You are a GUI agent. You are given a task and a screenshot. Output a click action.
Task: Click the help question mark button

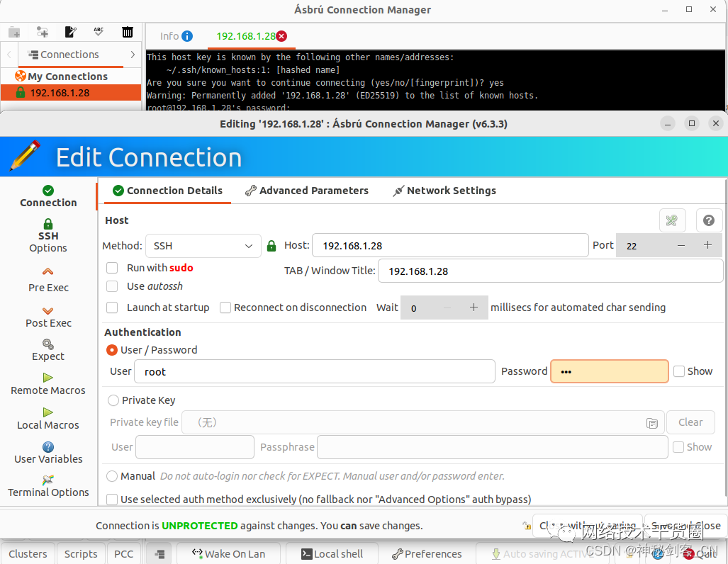pos(708,220)
